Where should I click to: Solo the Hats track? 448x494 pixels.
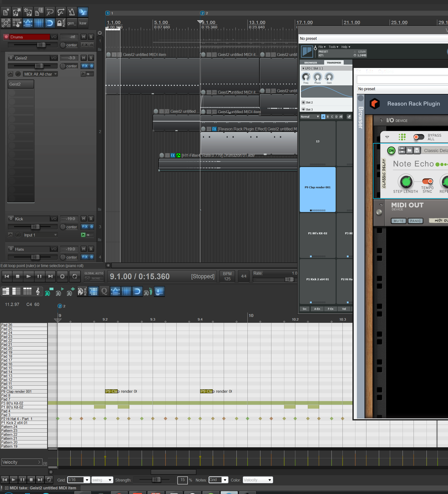tap(91, 249)
